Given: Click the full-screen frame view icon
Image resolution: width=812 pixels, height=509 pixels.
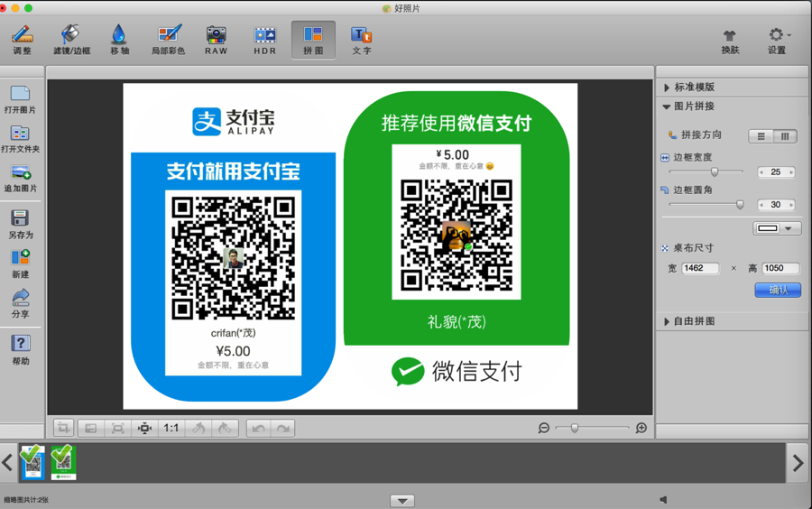Looking at the screenshot, I should pyautogui.click(x=117, y=428).
